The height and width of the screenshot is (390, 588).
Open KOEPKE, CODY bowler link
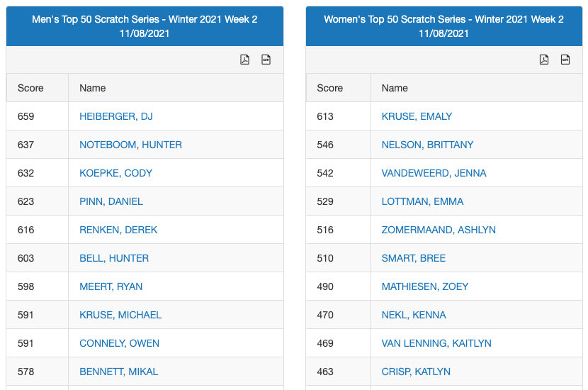pyautogui.click(x=115, y=173)
